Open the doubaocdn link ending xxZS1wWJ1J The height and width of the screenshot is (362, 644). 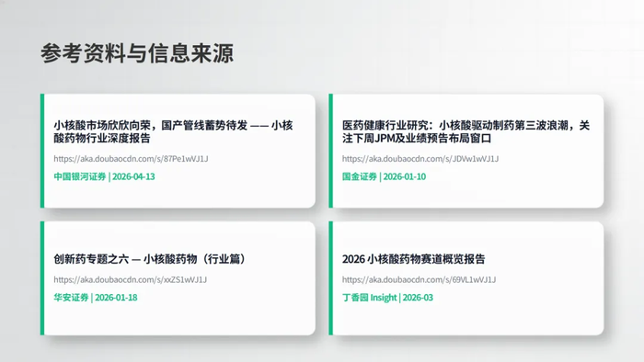click(131, 279)
